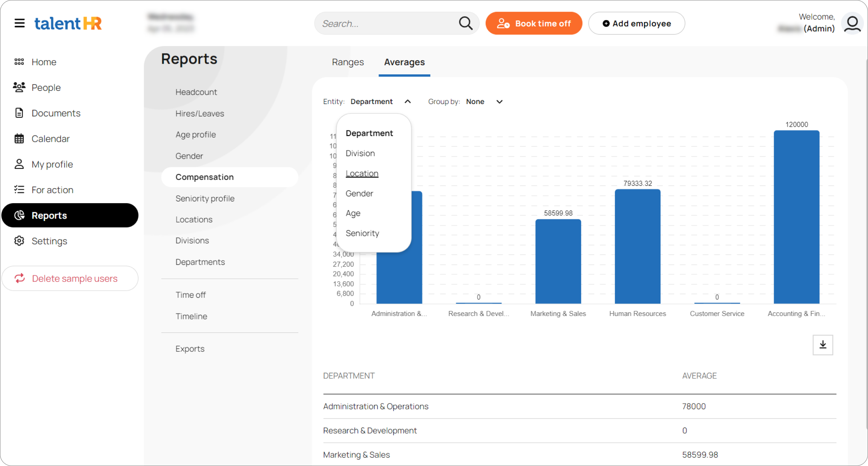
Task: Click the Settings gear icon
Action: point(19,241)
